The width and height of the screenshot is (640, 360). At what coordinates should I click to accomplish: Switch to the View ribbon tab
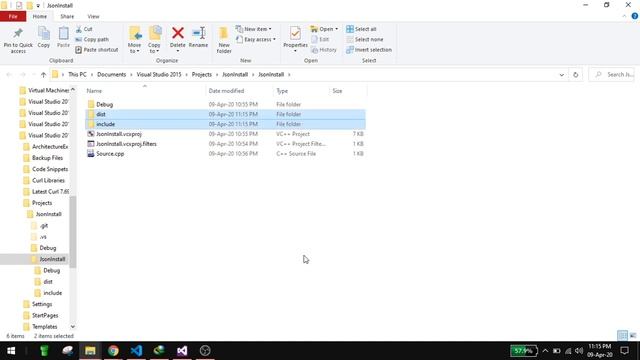[x=93, y=16]
